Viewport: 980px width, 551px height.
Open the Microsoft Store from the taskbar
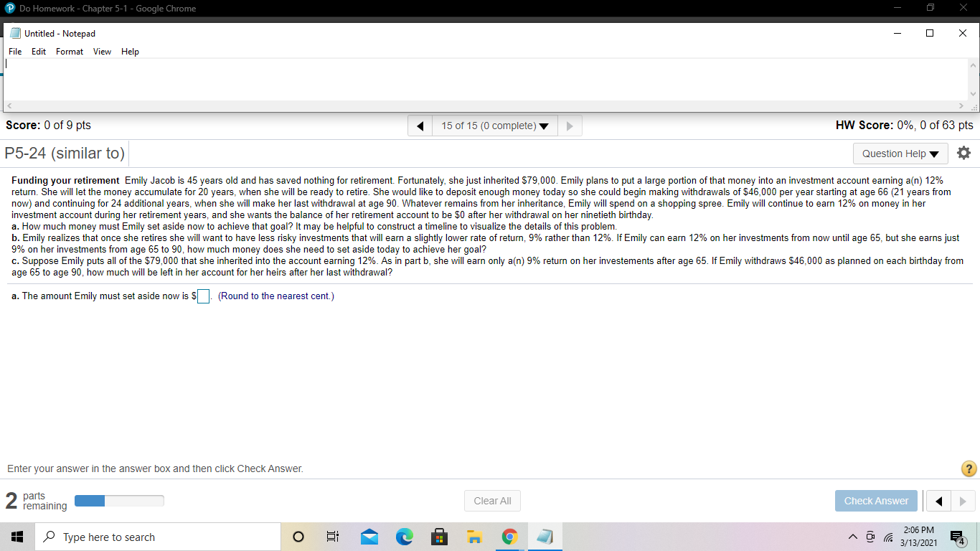439,536
